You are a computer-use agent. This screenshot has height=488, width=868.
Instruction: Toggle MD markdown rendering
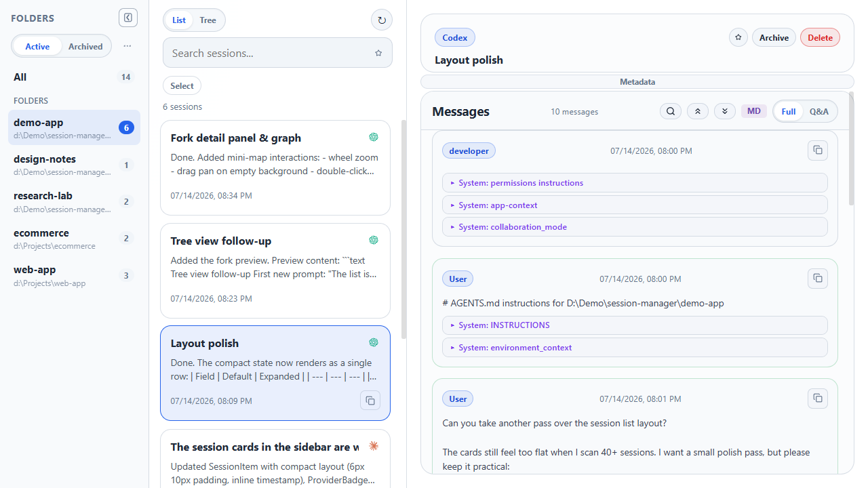[754, 111]
